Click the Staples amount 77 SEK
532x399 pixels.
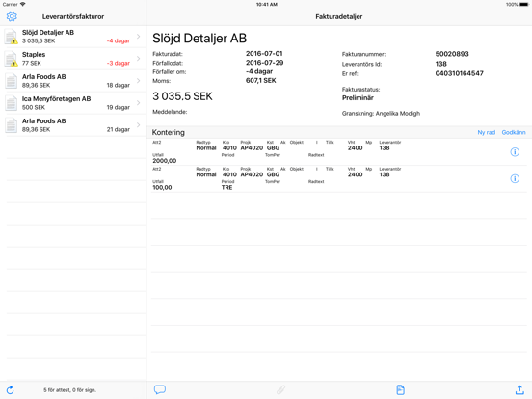point(31,63)
